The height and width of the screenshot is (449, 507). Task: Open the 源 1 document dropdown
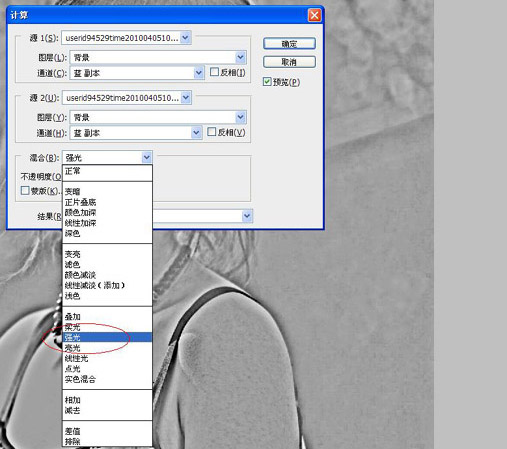point(185,38)
